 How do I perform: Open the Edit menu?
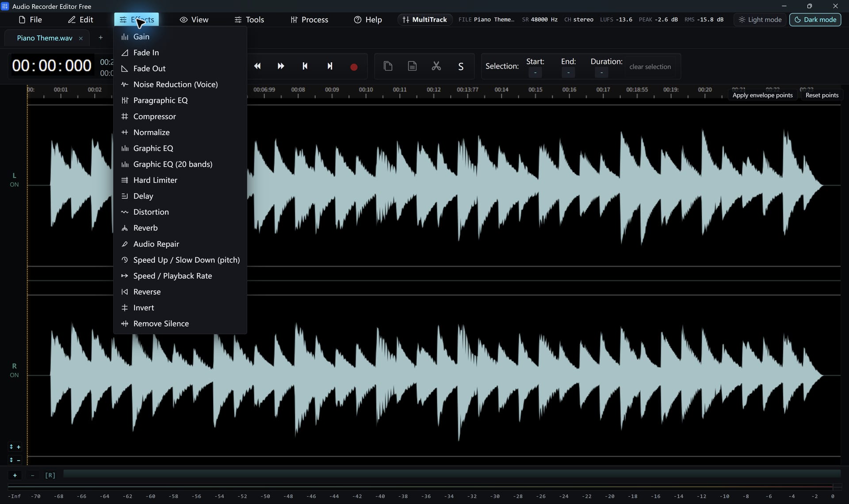coord(80,19)
